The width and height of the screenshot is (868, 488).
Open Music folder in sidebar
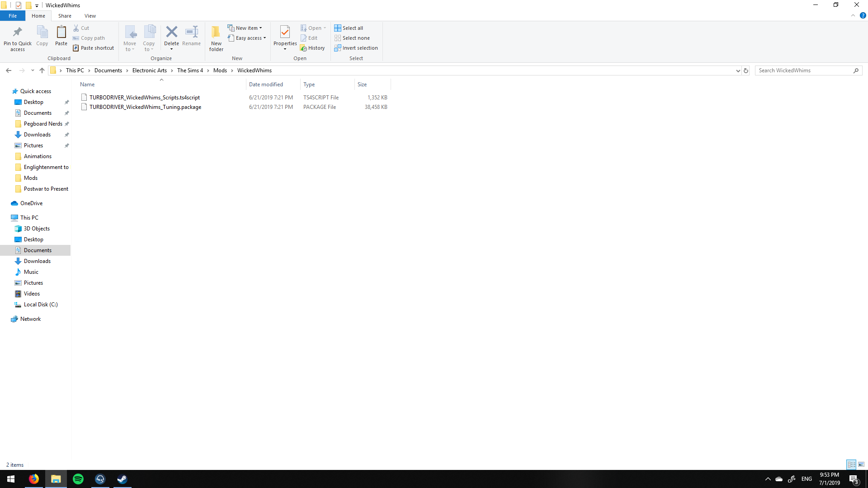click(x=31, y=272)
